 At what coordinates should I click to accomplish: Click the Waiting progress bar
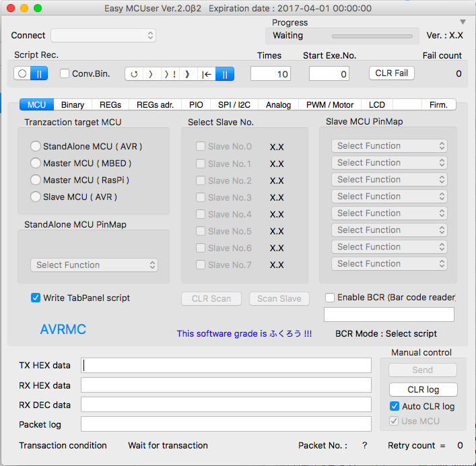click(x=372, y=36)
